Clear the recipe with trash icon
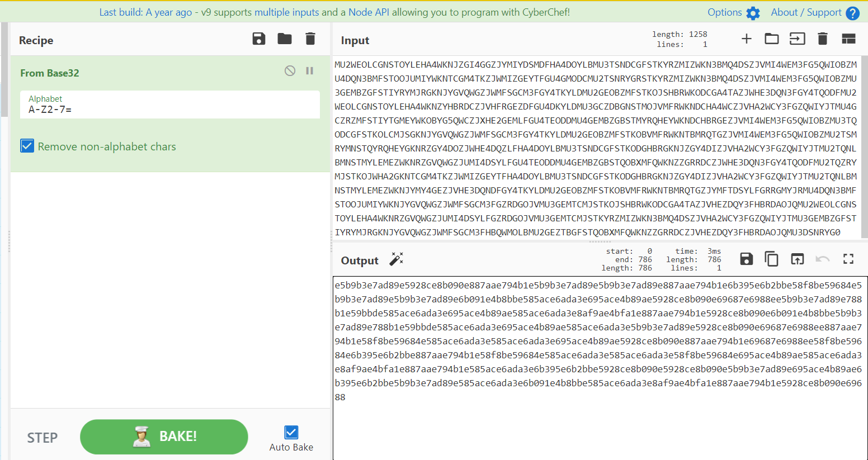This screenshot has width=868, height=460. coord(310,39)
